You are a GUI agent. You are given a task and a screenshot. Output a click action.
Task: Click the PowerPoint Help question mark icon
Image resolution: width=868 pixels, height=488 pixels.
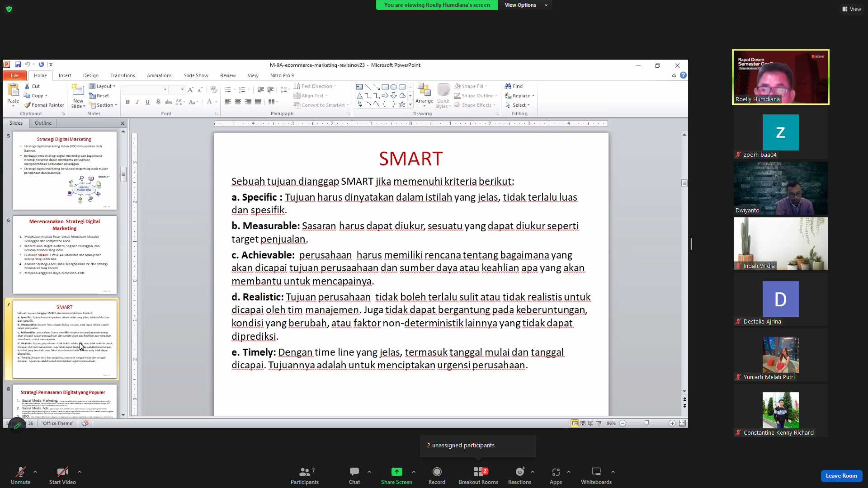tap(683, 75)
